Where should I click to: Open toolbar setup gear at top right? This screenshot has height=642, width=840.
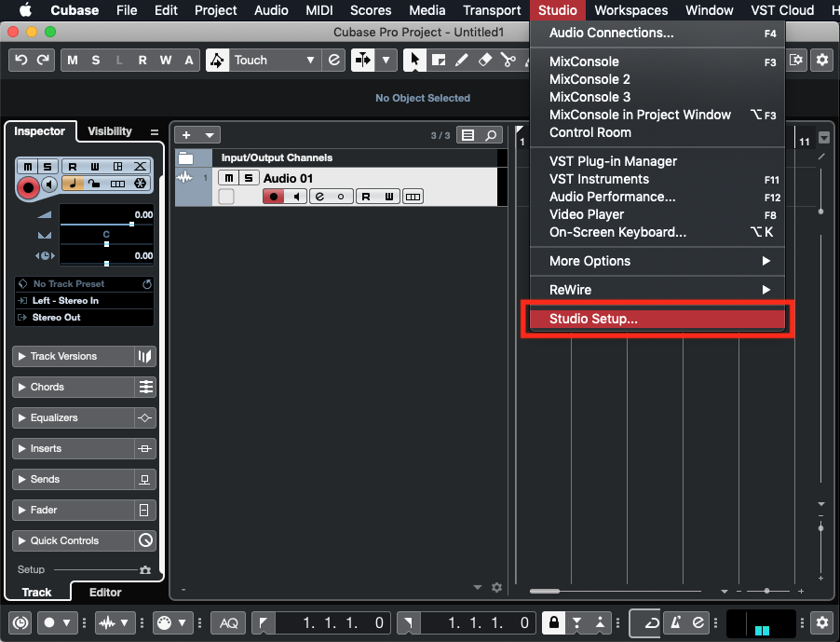(x=822, y=60)
